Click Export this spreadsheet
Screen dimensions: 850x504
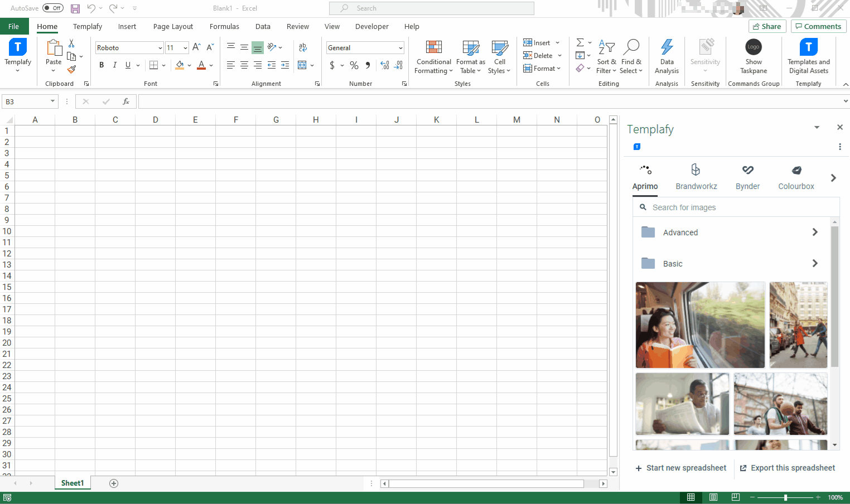[x=786, y=468]
